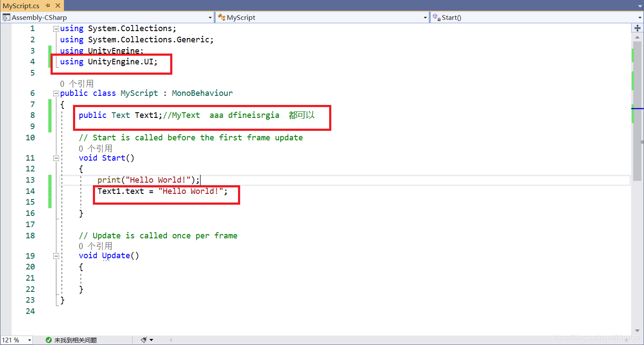Collapse the Update() method block
This screenshot has height=345, width=644.
(56, 256)
